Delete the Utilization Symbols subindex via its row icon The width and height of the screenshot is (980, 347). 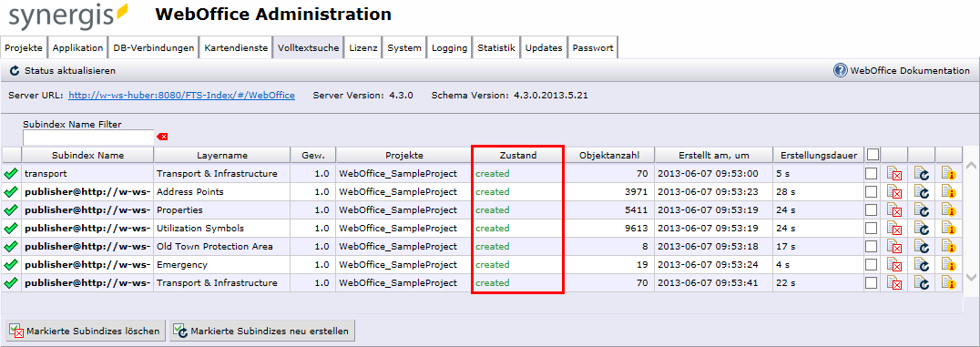[x=894, y=229]
